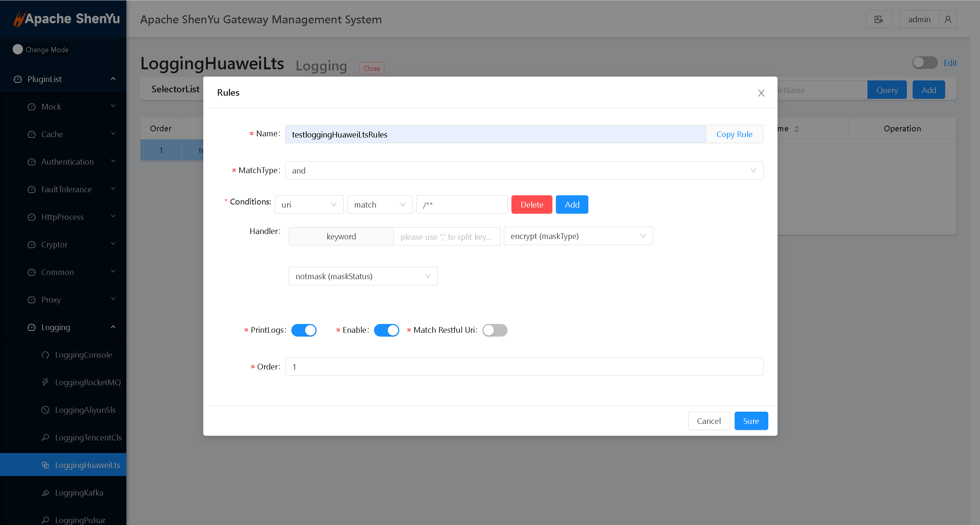Click the LoggingKafka sidebar icon

coord(46,492)
